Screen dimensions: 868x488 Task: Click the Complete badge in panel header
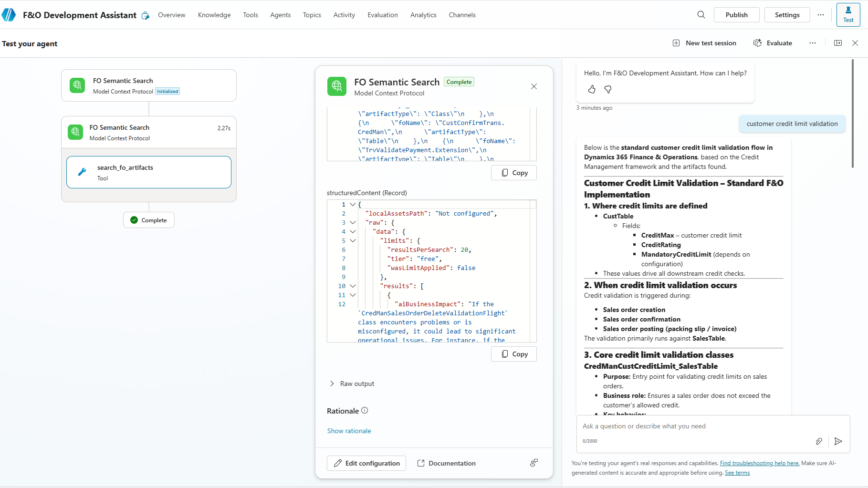[x=459, y=82]
